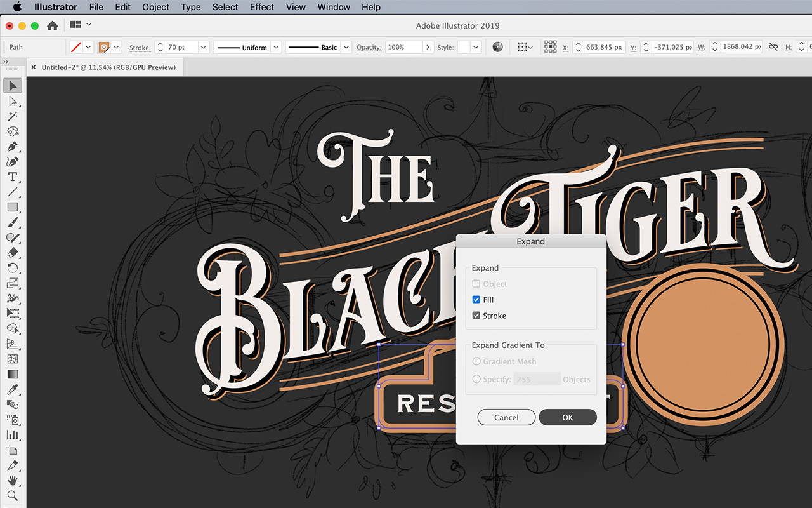812x508 pixels.
Task: Open the Window menu
Action: pos(334,7)
